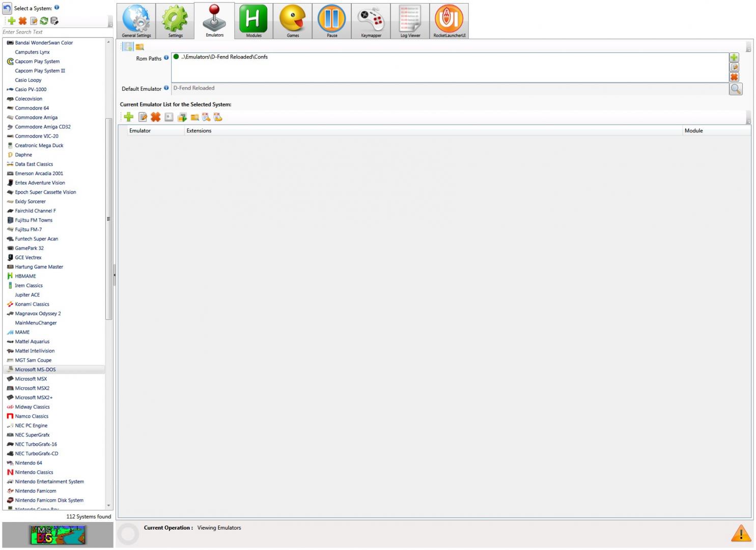Viewport: 756px width, 550px height.
Task: Click the blue undo arrow beside Select a System
Action: [x=7, y=8]
